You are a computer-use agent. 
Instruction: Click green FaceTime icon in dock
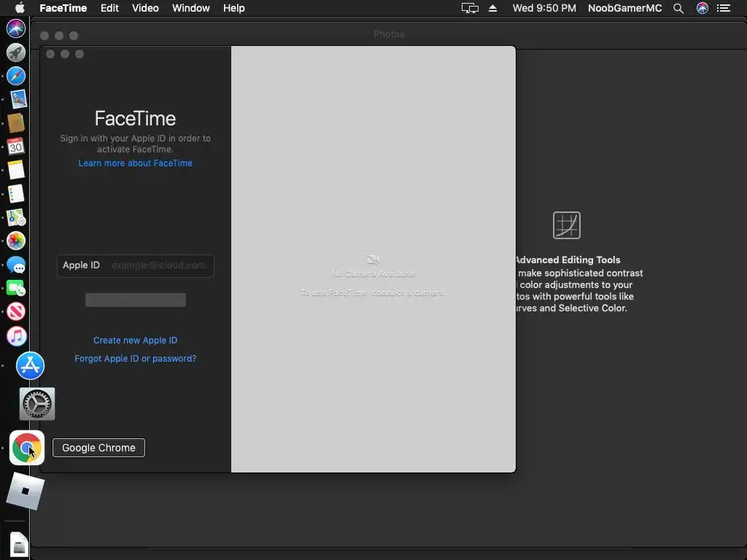coord(16,288)
